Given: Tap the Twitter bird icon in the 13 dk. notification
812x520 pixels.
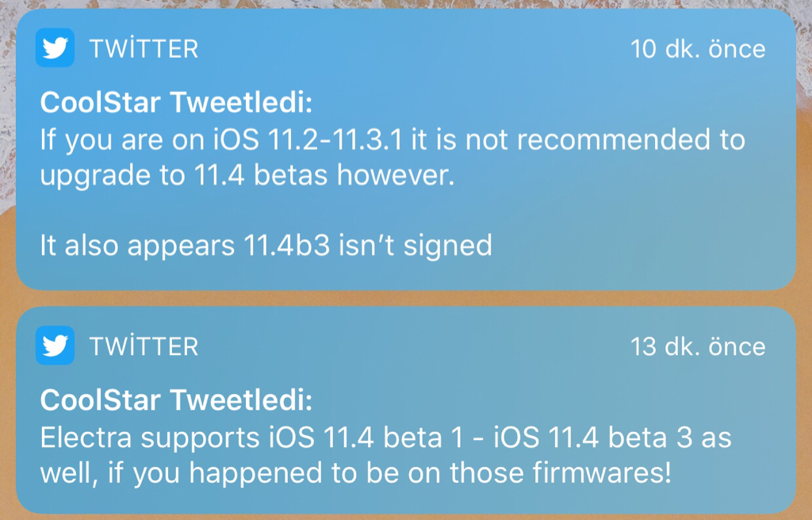Looking at the screenshot, I should (55, 346).
